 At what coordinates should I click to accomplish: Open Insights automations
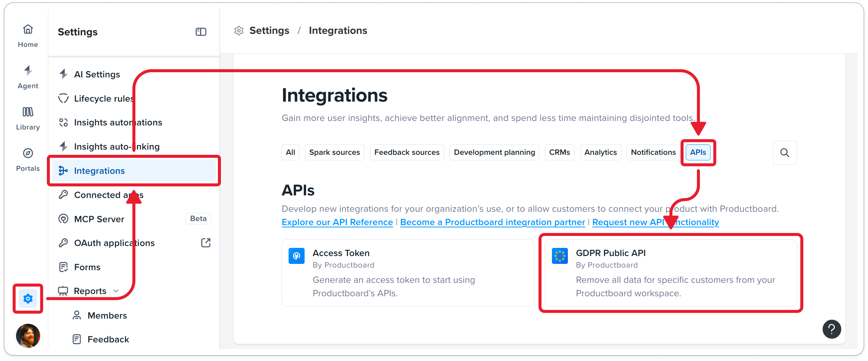[x=134, y=122]
